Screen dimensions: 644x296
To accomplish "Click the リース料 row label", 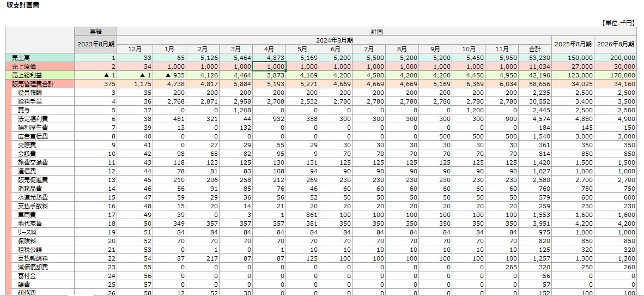I will (42, 232).
